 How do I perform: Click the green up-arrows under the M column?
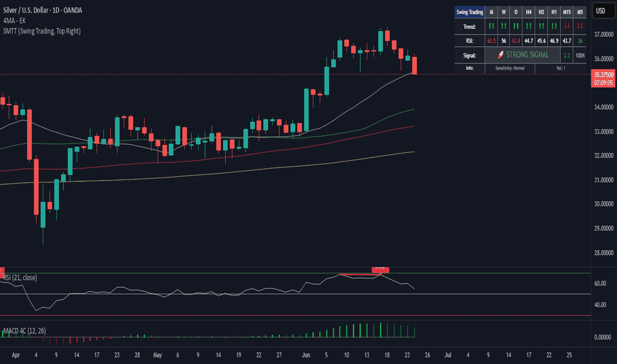tap(491, 26)
